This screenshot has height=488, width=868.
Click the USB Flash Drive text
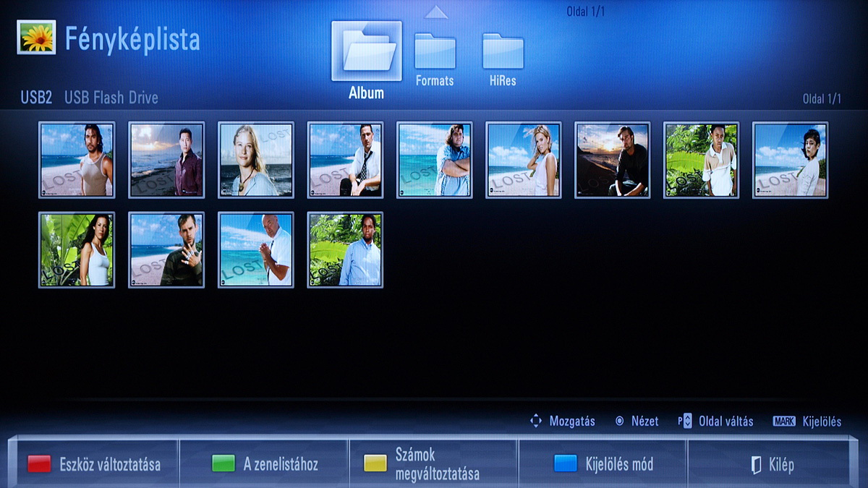[111, 98]
